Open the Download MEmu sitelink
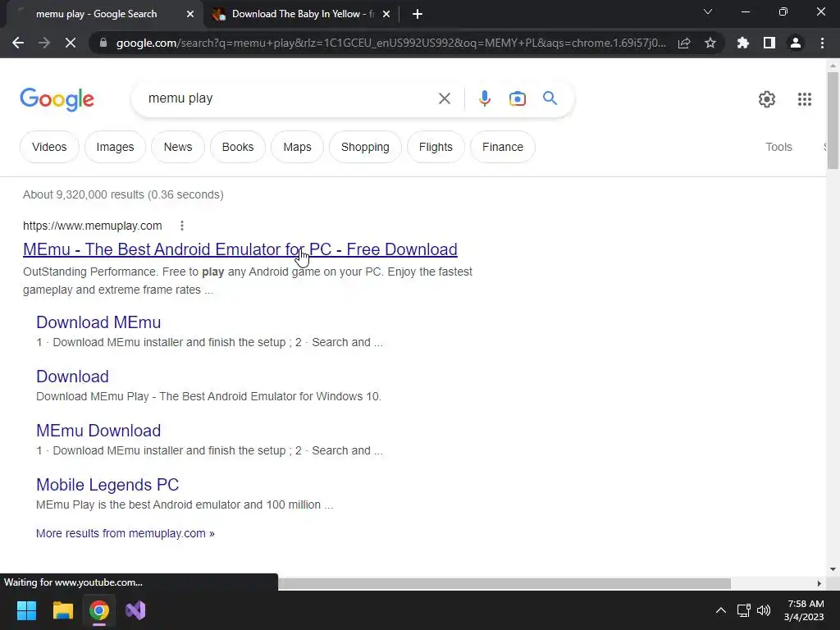 (x=98, y=322)
